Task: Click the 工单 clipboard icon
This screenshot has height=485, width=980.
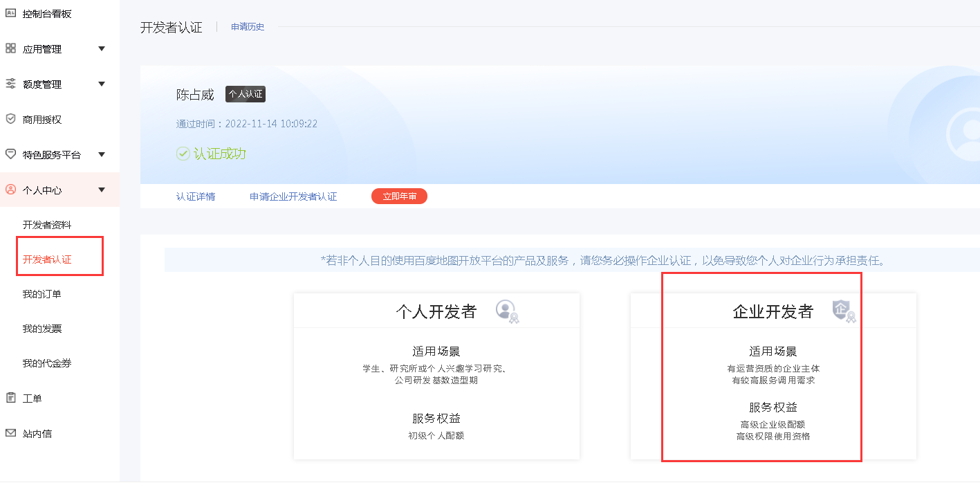Action: coord(10,398)
